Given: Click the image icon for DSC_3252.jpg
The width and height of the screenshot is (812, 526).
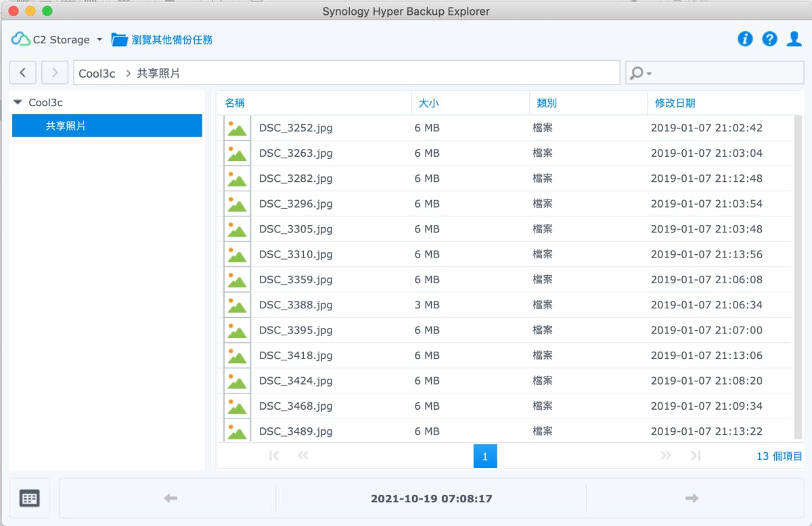Looking at the screenshot, I should pyautogui.click(x=237, y=128).
